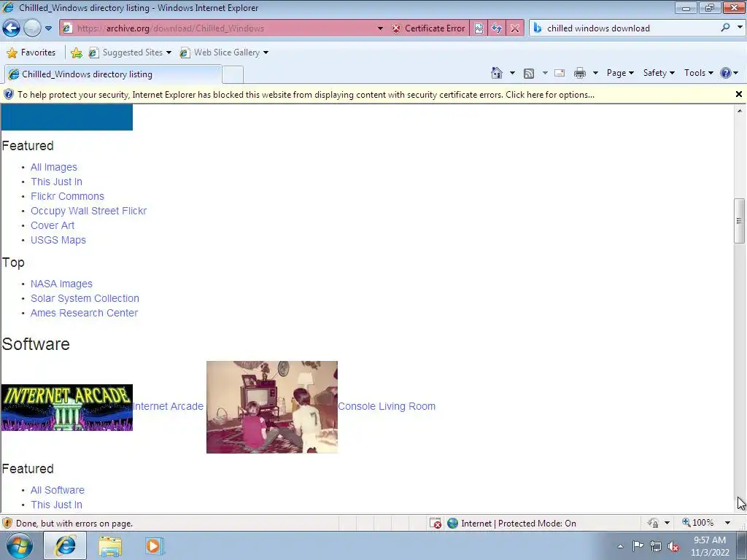Show hidden system tray icons
Screen dimensions: 747x560
pyautogui.click(x=620, y=546)
